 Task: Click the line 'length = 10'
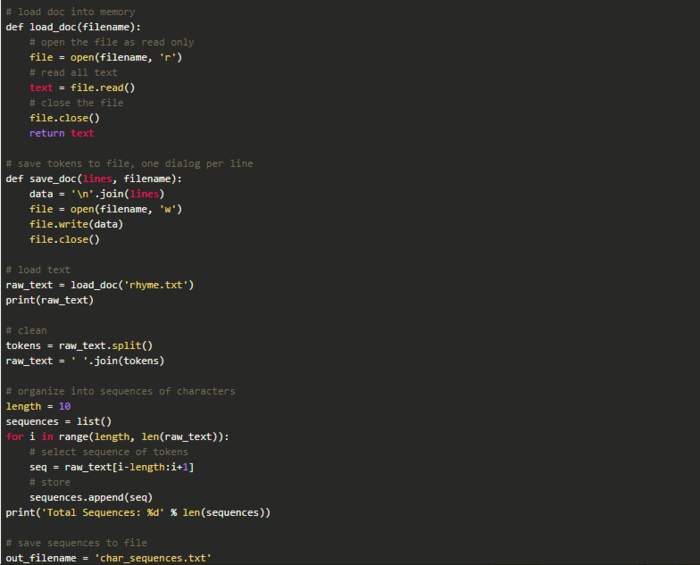(x=38, y=407)
